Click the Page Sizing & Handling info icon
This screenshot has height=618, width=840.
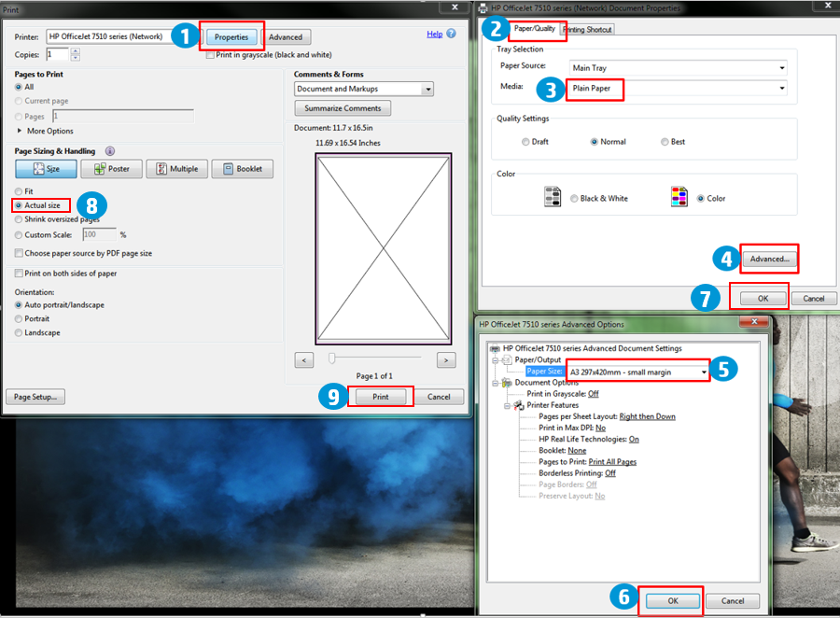110,151
